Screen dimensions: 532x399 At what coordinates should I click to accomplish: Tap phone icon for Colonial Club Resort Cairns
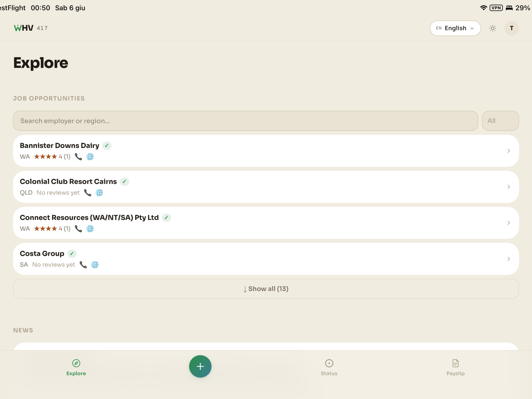pyautogui.click(x=88, y=193)
